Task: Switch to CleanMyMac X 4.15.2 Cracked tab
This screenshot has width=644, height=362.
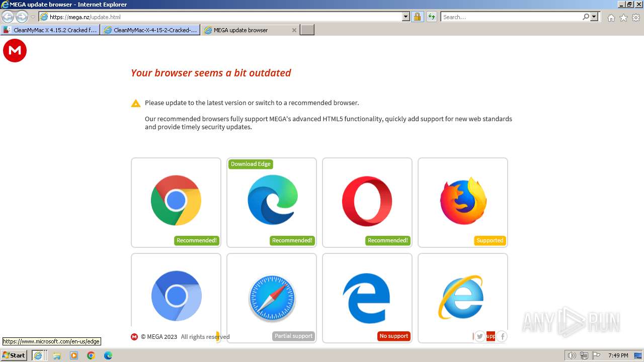Action: pyautogui.click(x=50, y=30)
